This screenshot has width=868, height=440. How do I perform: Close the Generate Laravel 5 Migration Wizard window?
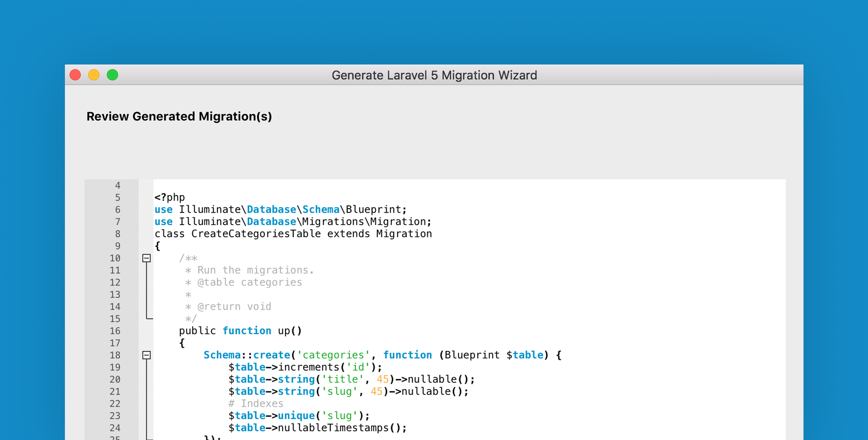pos(75,75)
